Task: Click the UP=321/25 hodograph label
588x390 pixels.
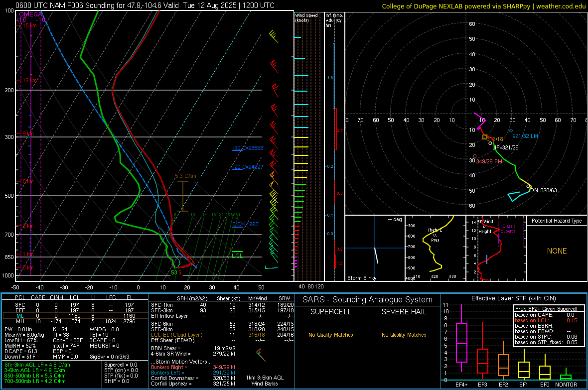Action: (505, 147)
